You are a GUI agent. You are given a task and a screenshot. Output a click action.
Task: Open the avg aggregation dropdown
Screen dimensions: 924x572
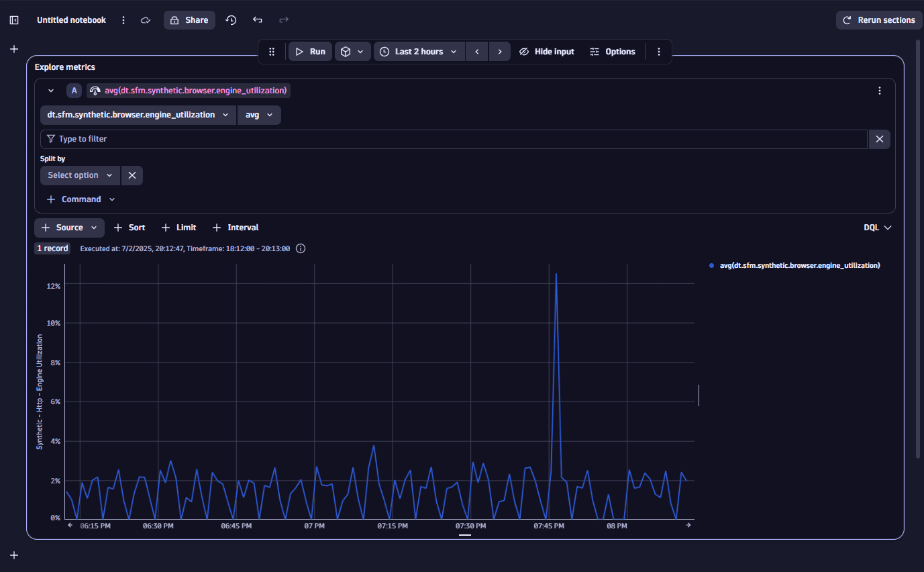click(259, 115)
